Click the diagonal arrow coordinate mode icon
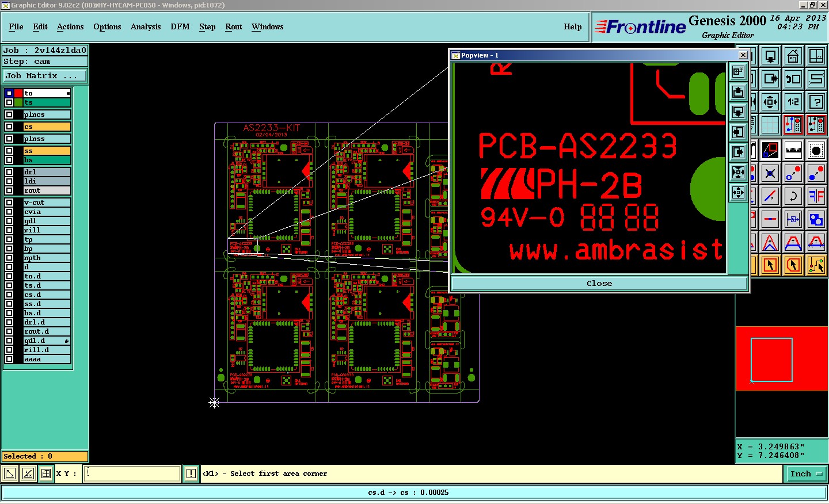The width and height of the screenshot is (829, 504). pyautogui.click(x=10, y=474)
